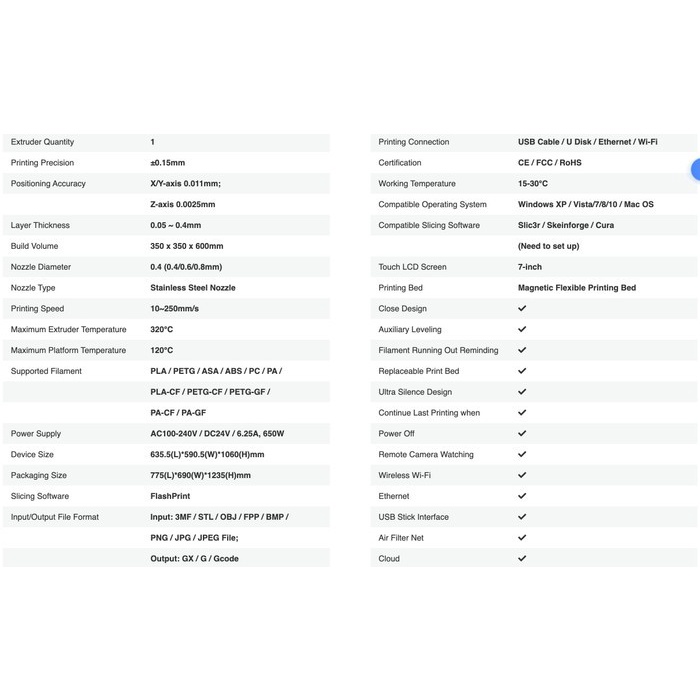The width and height of the screenshot is (700, 700).
Task: Click the Wireless Wi-Fi checkmark
Action: click(522, 476)
